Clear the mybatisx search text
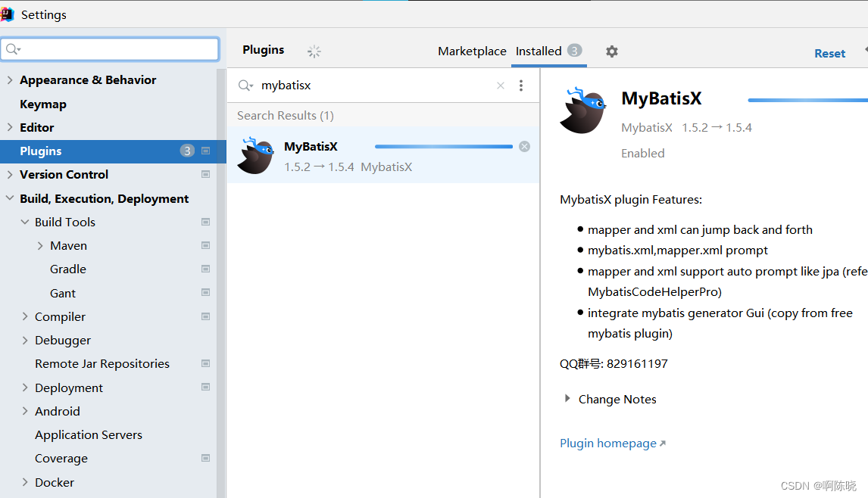 coord(501,86)
